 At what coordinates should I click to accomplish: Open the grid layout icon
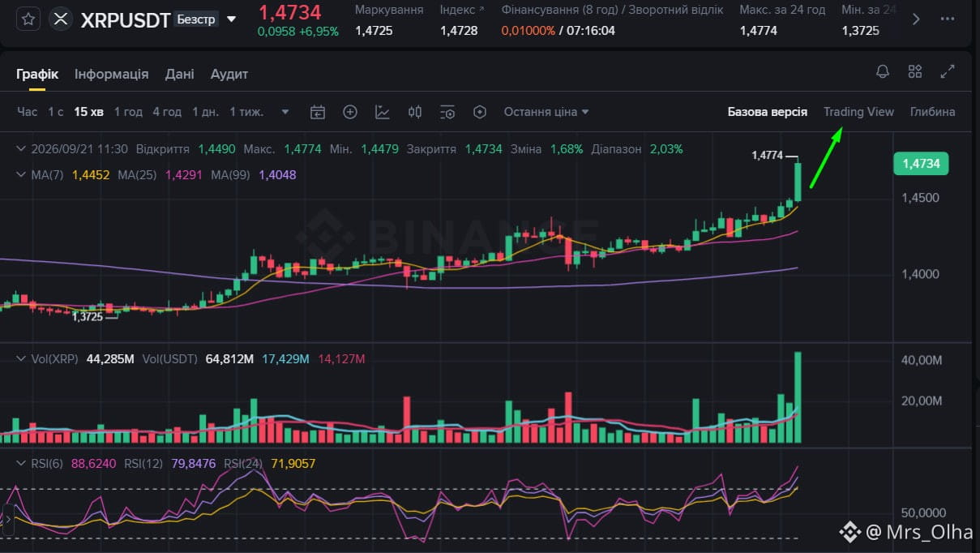pos(915,71)
